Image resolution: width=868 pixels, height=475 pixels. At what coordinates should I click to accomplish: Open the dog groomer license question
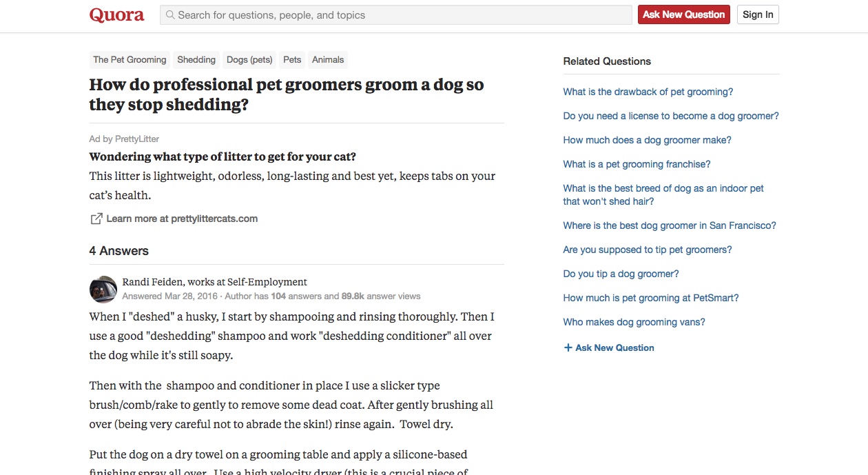670,116
